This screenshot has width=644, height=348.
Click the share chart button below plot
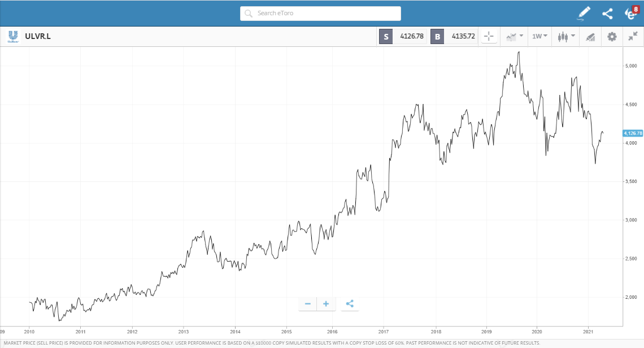[x=350, y=304]
